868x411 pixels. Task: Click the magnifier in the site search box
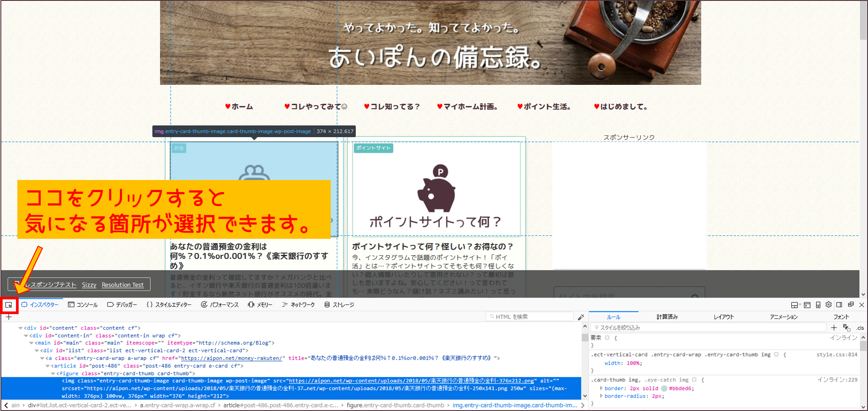(x=694, y=296)
